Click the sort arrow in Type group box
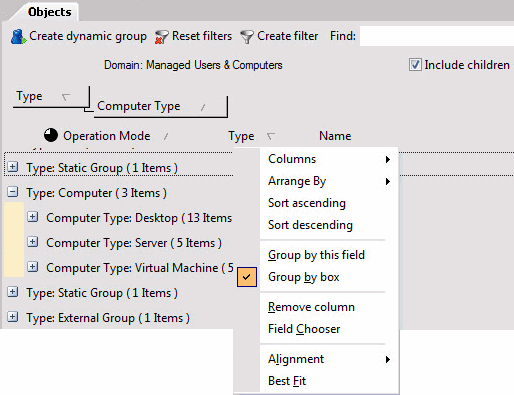514x395 pixels. click(x=66, y=97)
